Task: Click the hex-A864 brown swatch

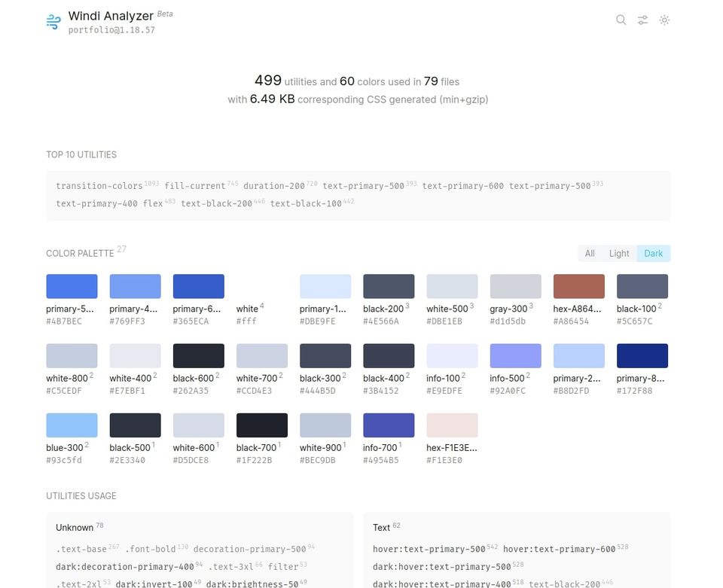Action: click(578, 286)
